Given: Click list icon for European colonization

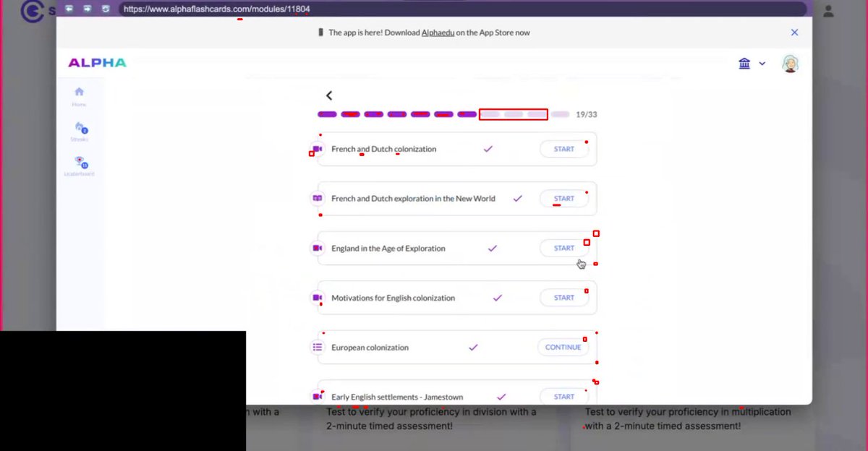Looking at the screenshot, I should [317, 348].
